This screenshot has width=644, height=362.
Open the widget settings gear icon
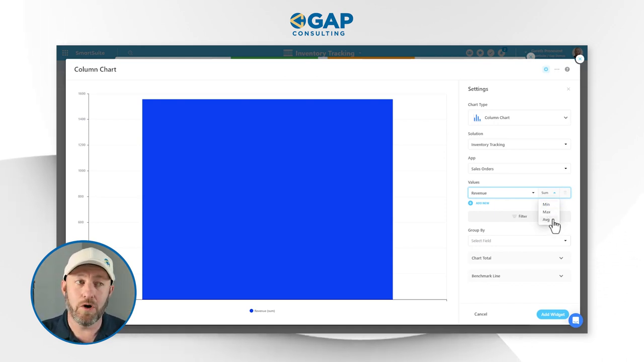tap(546, 69)
